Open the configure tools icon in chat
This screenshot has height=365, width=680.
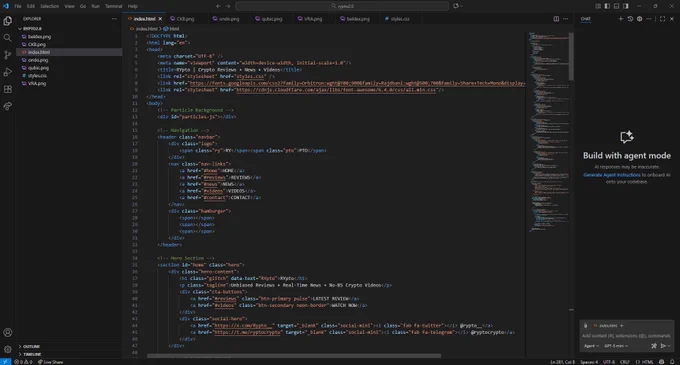pos(654,346)
